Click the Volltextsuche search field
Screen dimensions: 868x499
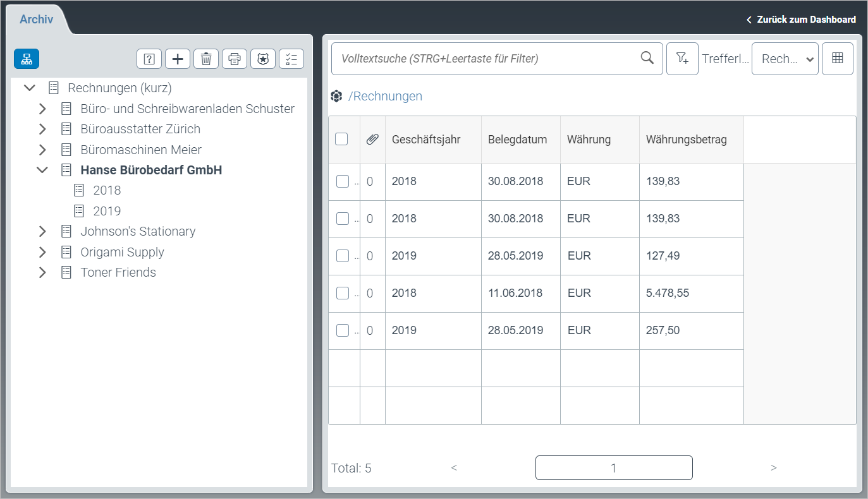tap(487, 59)
